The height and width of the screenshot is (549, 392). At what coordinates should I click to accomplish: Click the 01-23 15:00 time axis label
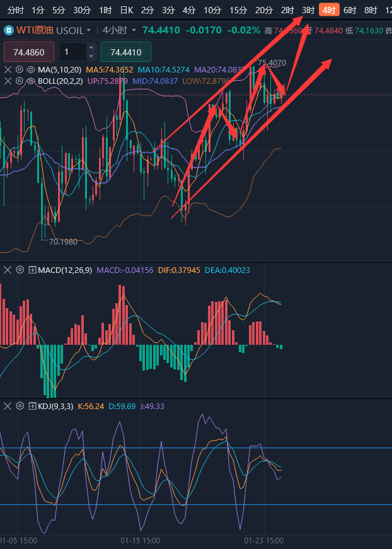tap(264, 540)
